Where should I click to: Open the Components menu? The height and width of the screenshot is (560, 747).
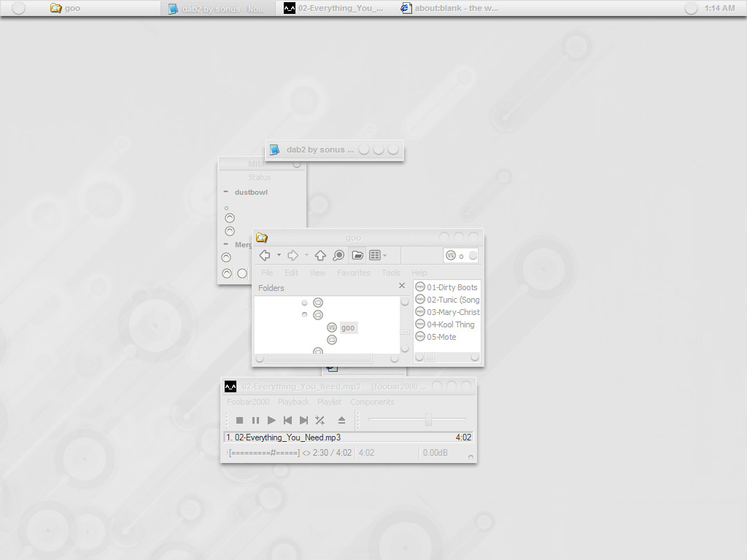click(372, 402)
